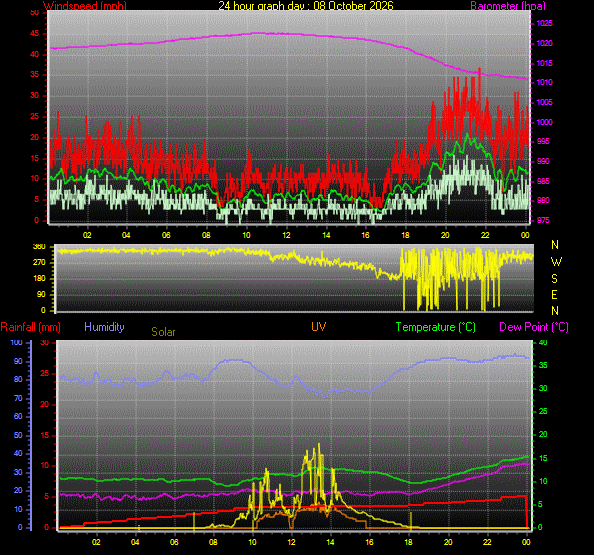This screenshot has width=594, height=555.
Task: Click the 20 windspeed axis value
Action: [34, 138]
